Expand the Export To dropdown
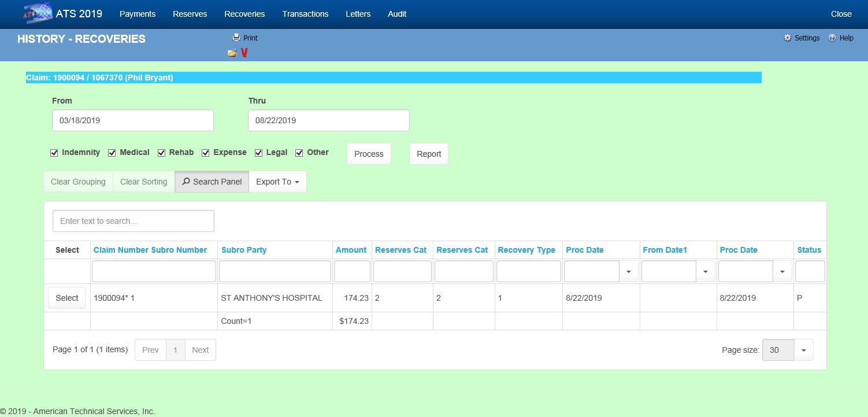This screenshot has width=868, height=417. (x=277, y=182)
